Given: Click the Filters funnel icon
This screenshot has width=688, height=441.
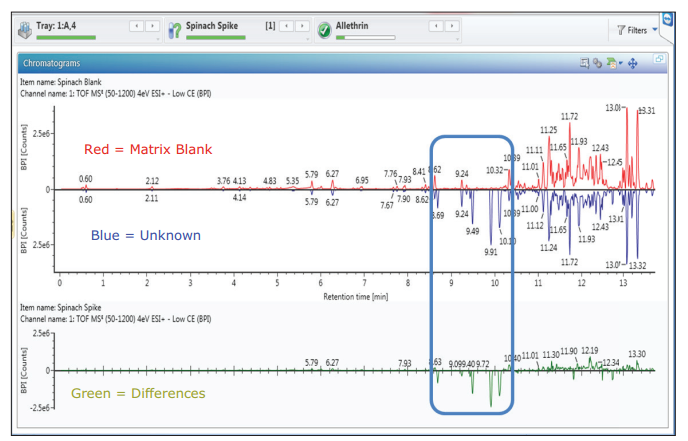Looking at the screenshot, I should tap(621, 30).
